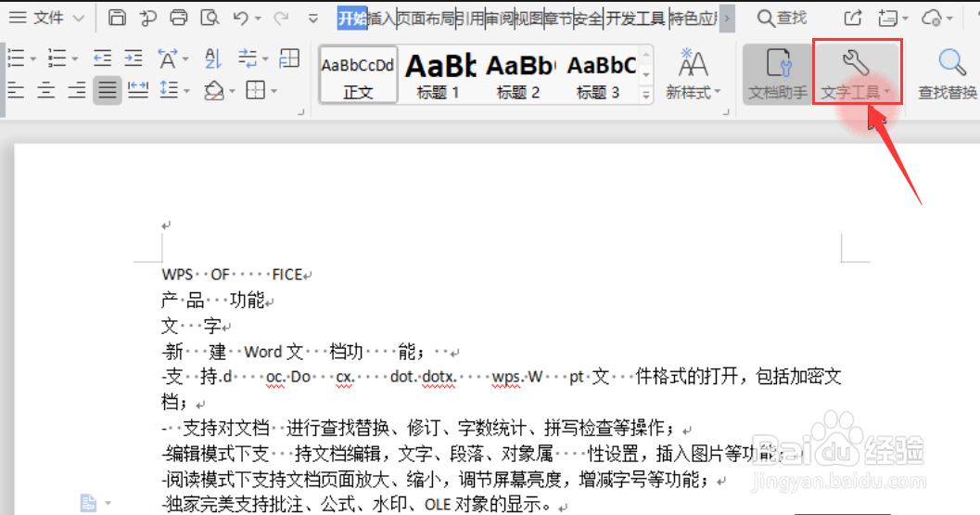Apply the 标题 1 style
The image size is (980, 515).
(439, 75)
